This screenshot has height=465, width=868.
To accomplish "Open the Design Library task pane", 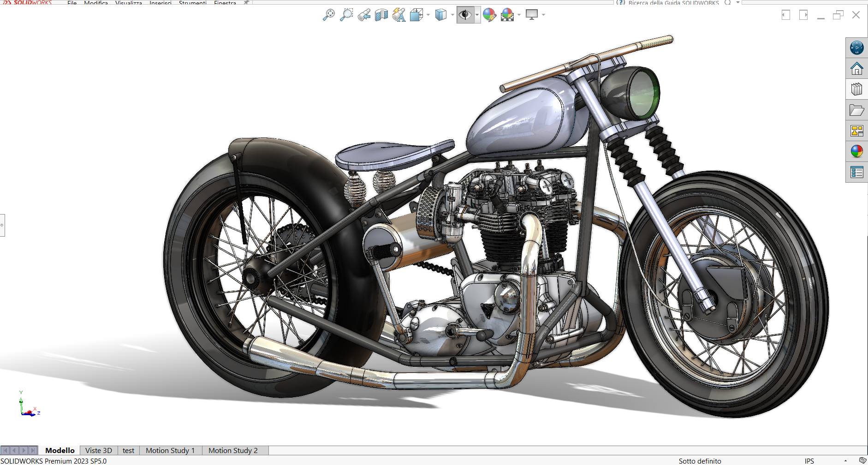I will (x=857, y=89).
